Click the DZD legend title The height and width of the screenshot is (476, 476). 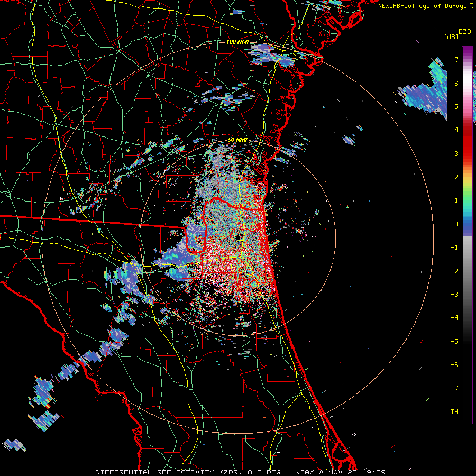coord(465,32)
